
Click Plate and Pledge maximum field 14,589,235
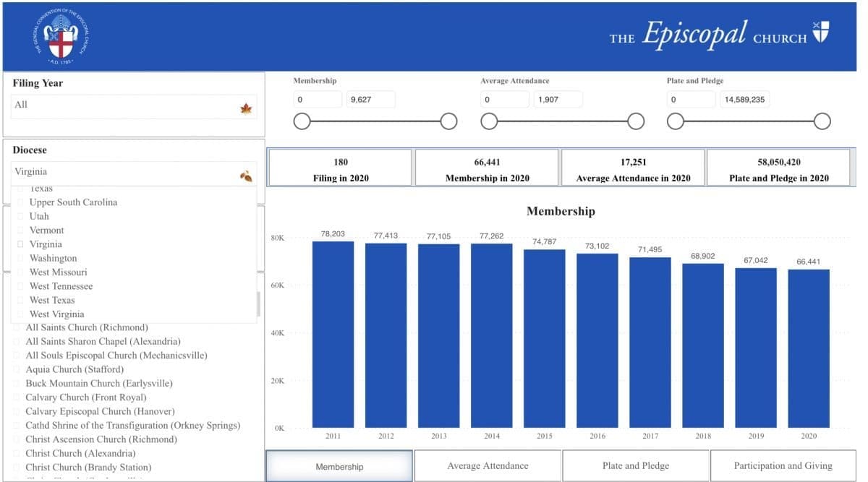click(x=745, y=99)
